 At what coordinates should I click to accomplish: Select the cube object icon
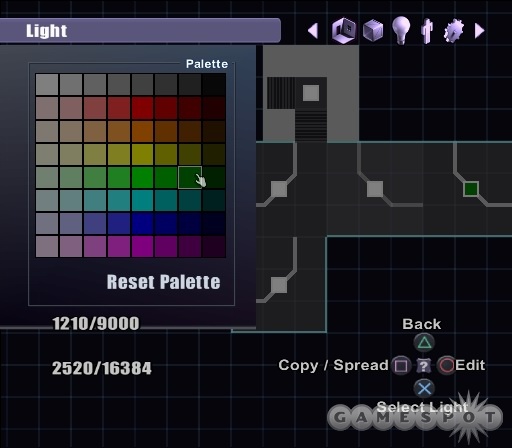pyautogui.click(x=373, y=31)
